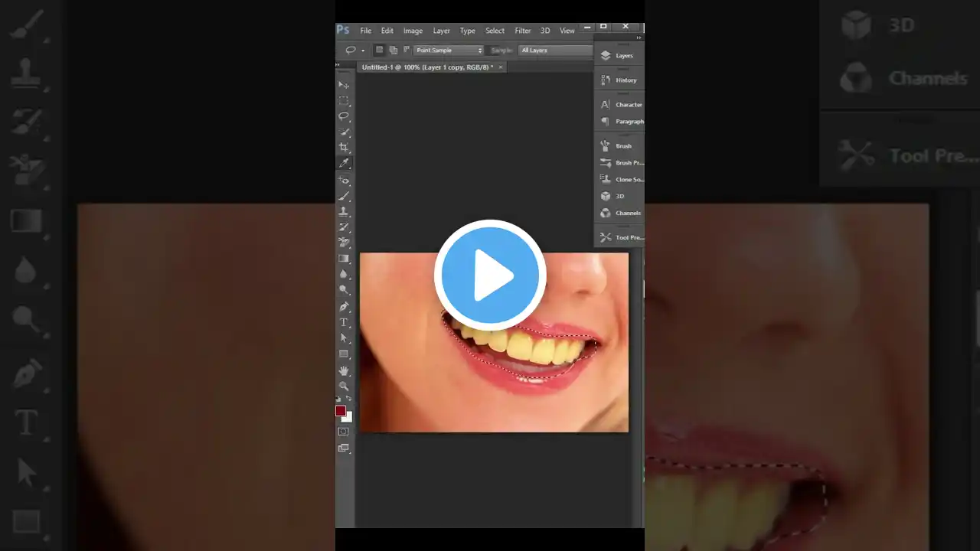Image resolution: width=980 pixels, height=551 pixels.
Task: Toggle the Hand tool active
Action: [344, 370]
